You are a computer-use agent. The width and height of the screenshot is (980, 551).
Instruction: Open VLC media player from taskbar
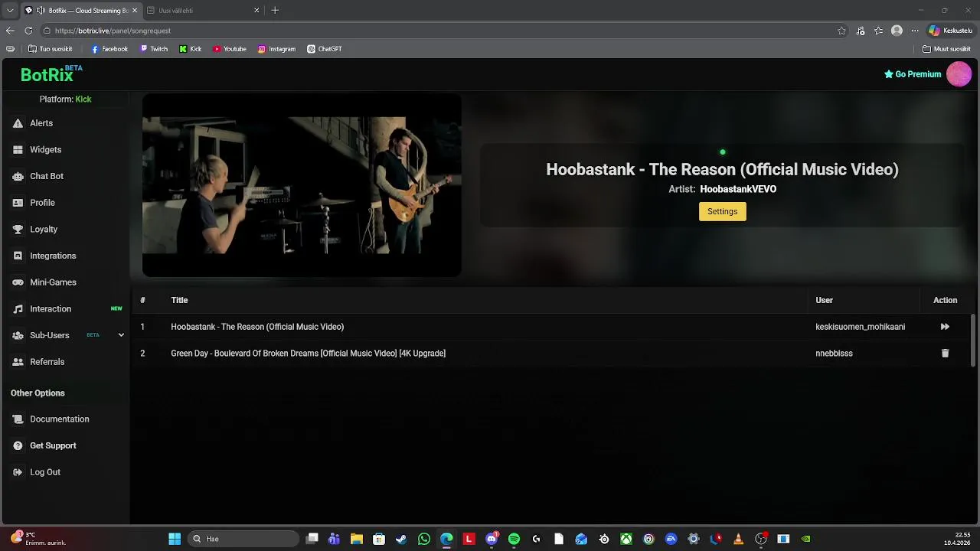(x=739, y=540)
